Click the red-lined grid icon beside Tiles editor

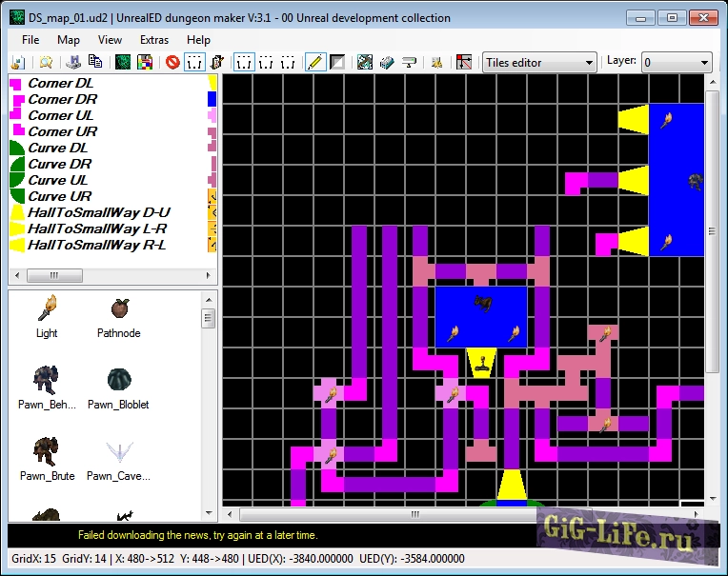coord(464,63)
